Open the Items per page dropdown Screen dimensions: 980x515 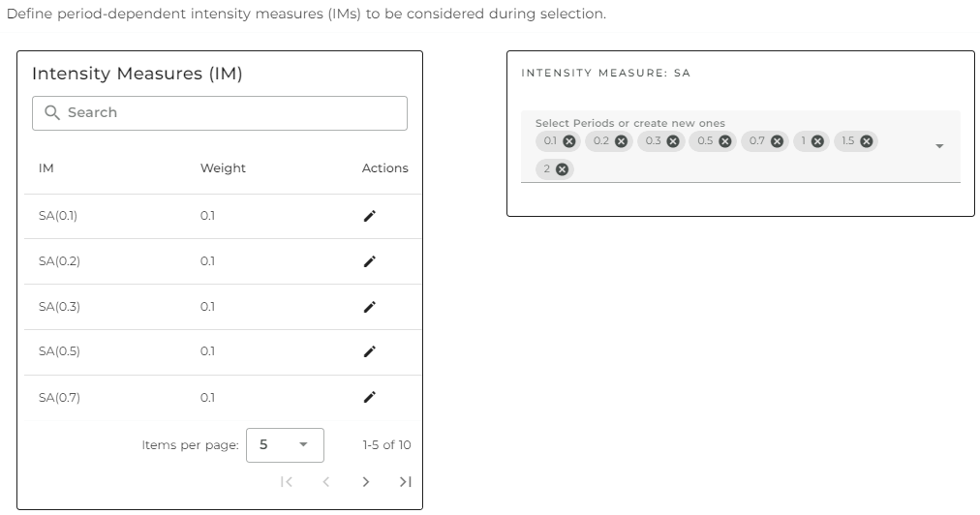[x=285, y=445]
